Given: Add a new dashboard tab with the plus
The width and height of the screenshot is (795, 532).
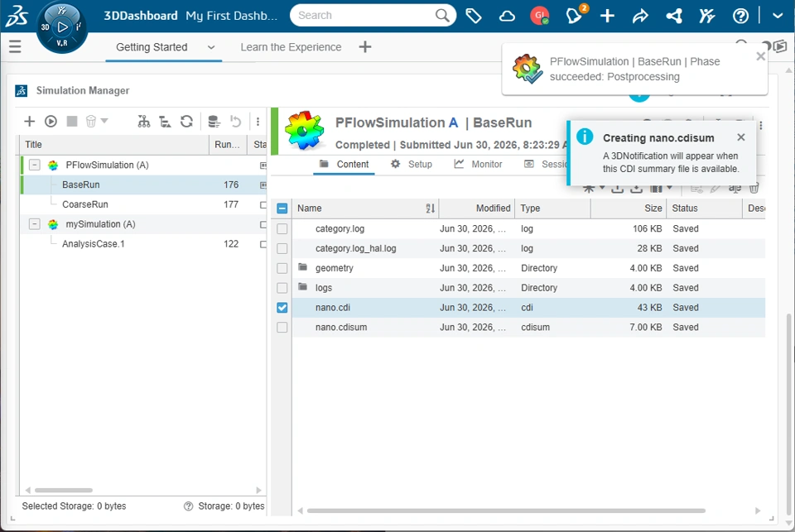Looking at the screenshot, I should click(x=365, y=47).
